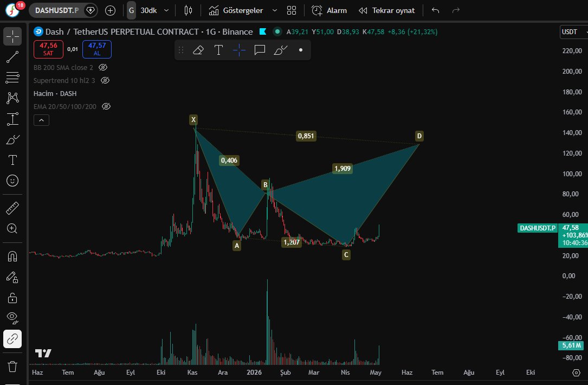Select the brush tool in left sidebar
This screenshot has height=385, width=588.
click(12, 139)
